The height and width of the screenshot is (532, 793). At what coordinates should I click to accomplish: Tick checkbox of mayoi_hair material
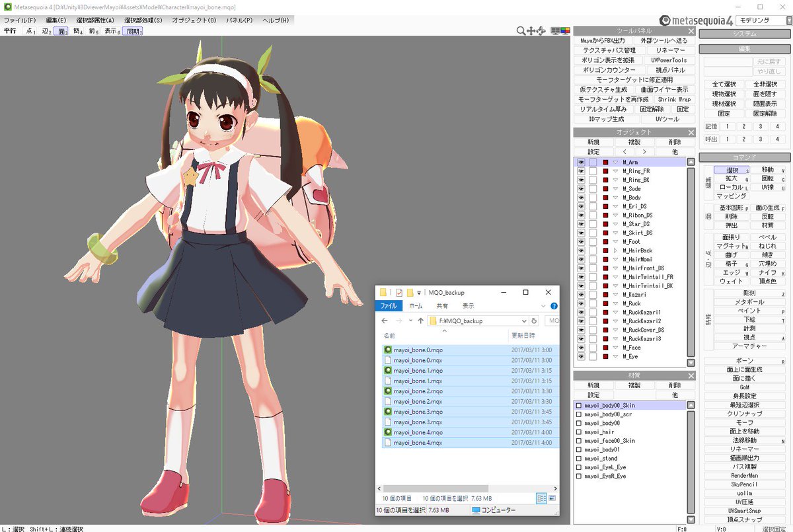pyautogui.click(x=579, y=432)
